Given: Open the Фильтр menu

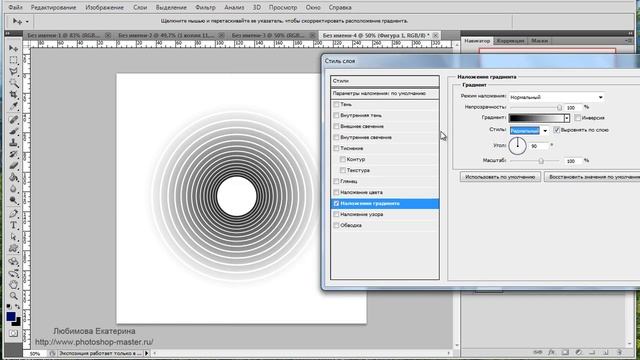Looking at the screenshot, I should 205,7.
